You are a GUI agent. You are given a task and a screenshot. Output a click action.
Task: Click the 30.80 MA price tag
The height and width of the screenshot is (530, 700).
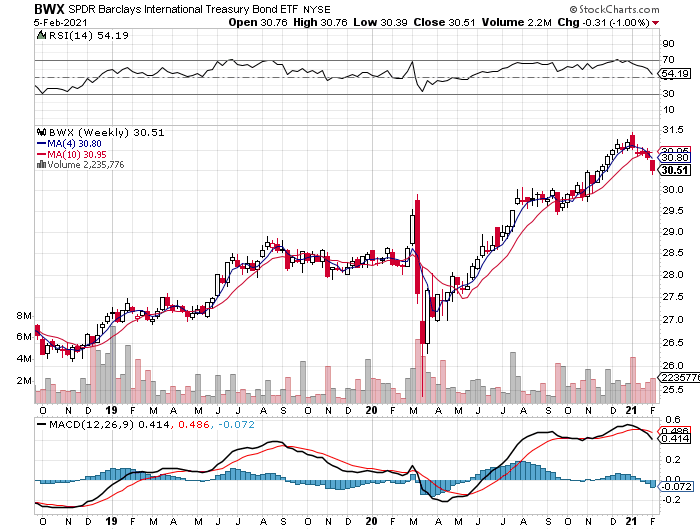[675, 158]
